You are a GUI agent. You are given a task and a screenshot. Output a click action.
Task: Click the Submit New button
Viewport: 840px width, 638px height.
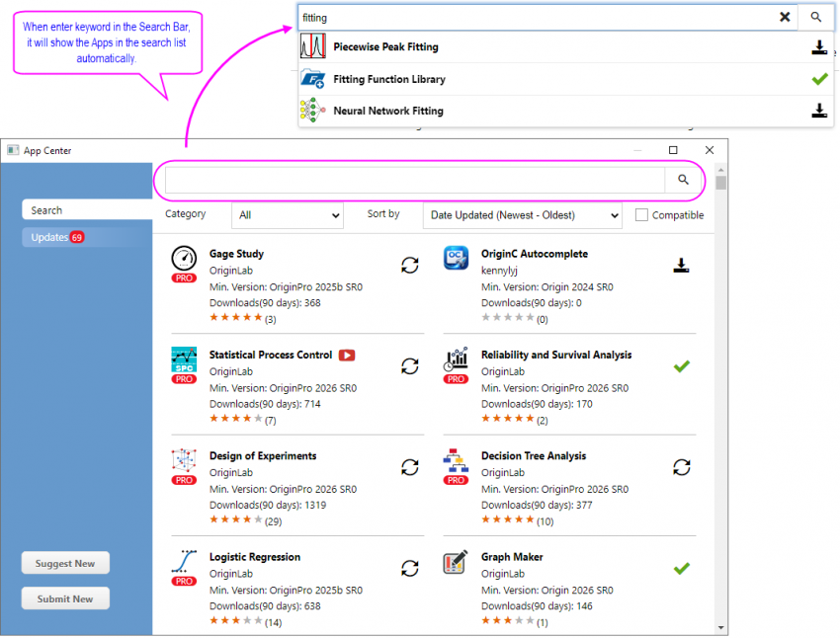(65, 598)
